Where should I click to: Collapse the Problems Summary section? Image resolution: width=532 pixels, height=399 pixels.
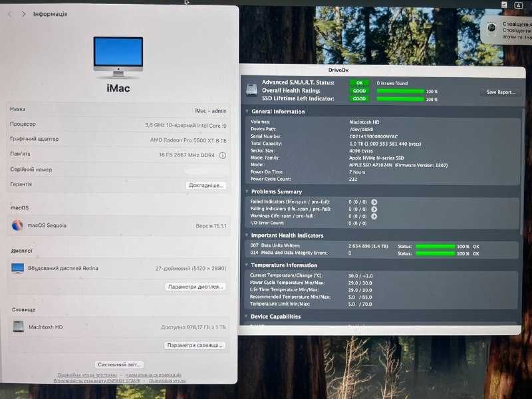[x=247, y=192]
